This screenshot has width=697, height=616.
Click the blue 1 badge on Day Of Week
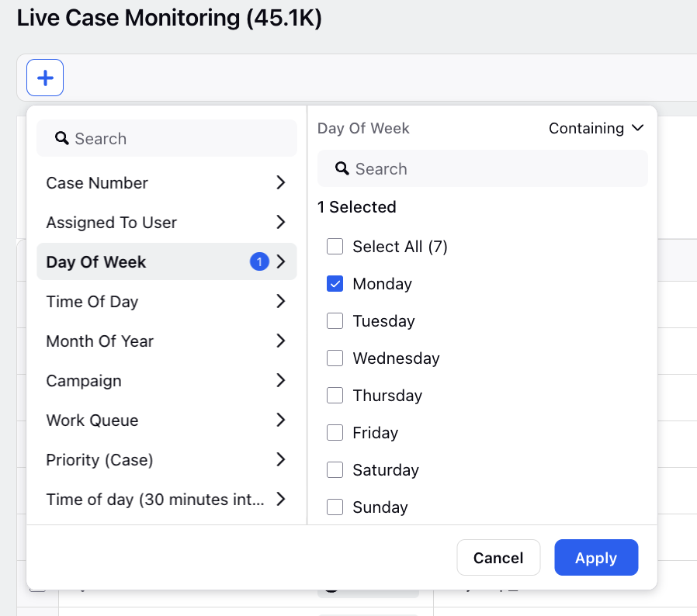(259, 261)
